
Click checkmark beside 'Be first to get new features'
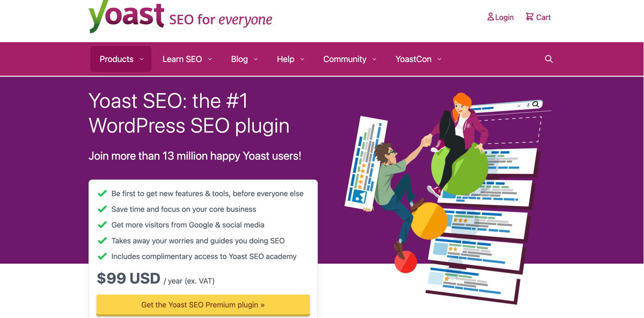(x=102, y=194)
